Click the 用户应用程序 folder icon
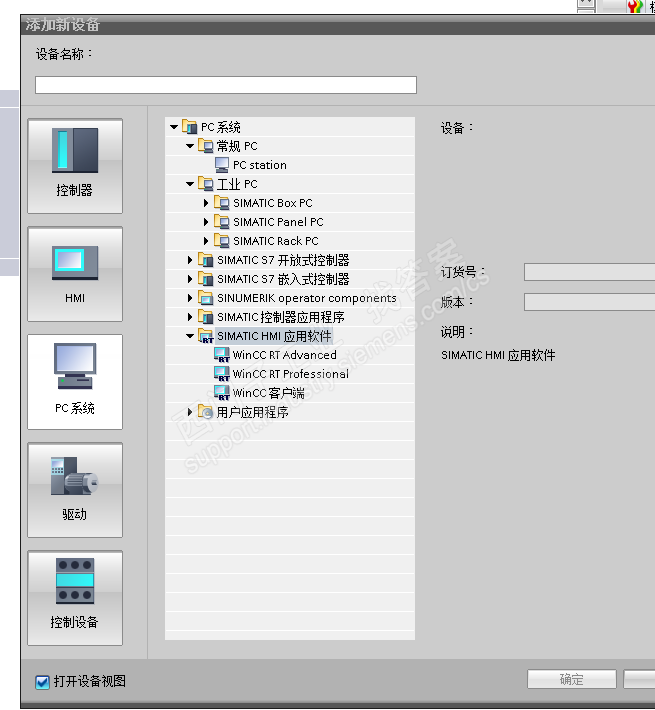This screenshot has height=710, width=655. [x=206, y=412]
